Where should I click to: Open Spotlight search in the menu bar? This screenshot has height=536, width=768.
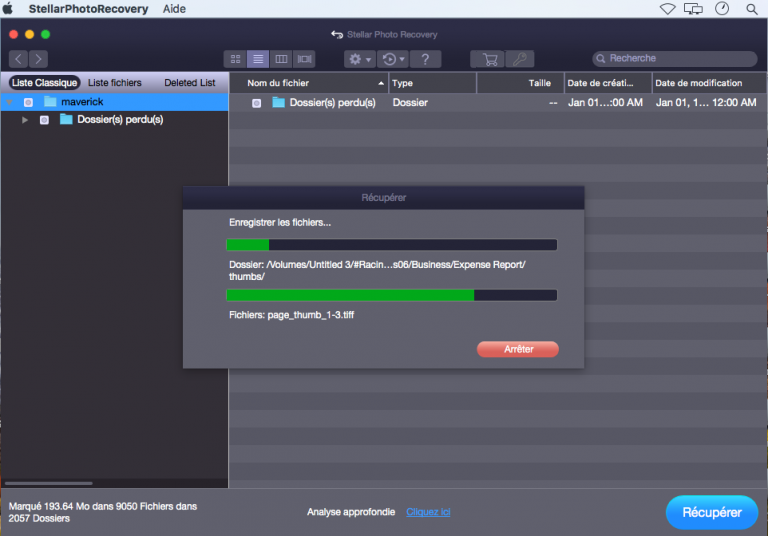pos(751,9)
